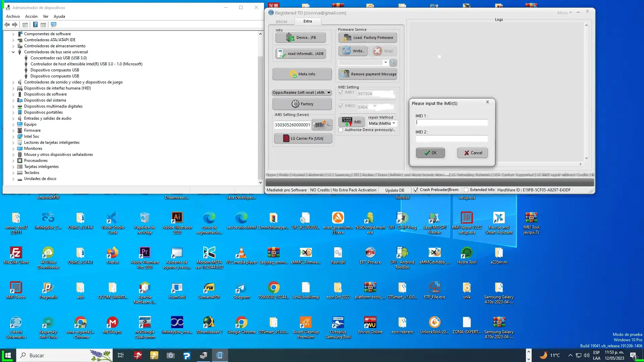Viewport: 644px width, 362px height.
Task: Open the Acción menu
Action: pos(31,16)
